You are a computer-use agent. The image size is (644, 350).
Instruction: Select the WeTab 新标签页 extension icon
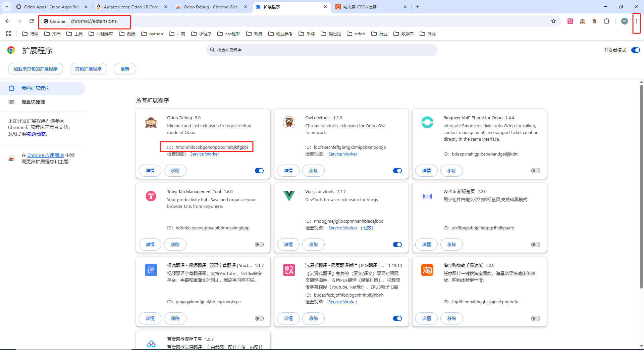point(427,196)
